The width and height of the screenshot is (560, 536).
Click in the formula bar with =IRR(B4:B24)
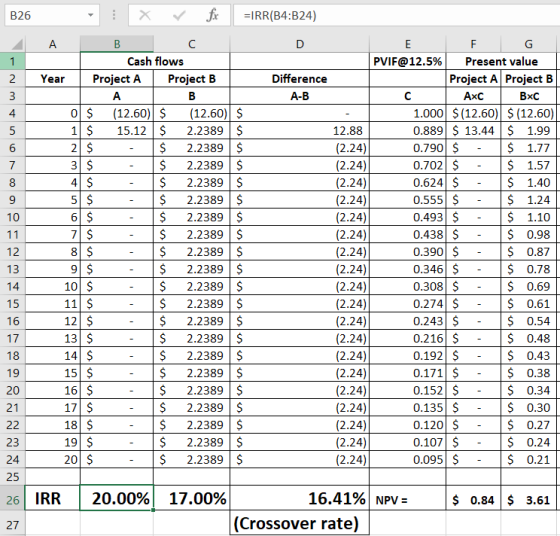[396, 15]
